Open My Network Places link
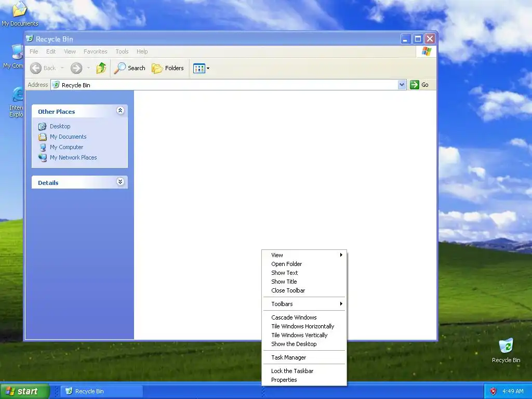The image size is (532, 399). point(73,157)
